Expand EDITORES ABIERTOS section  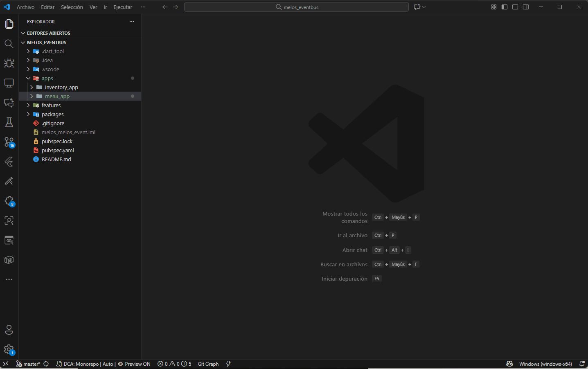[x=80, y=33]
